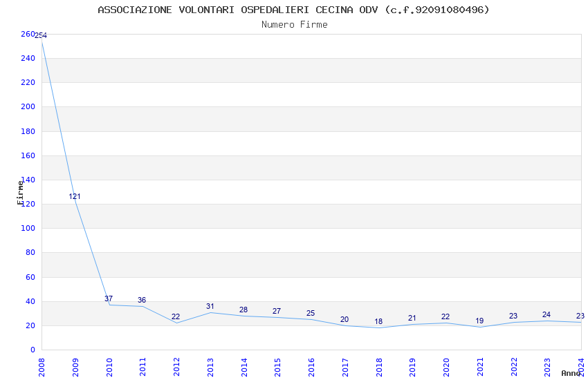Click the 2012 year on the x-axis
588x380 pixels.
point(176,365)
